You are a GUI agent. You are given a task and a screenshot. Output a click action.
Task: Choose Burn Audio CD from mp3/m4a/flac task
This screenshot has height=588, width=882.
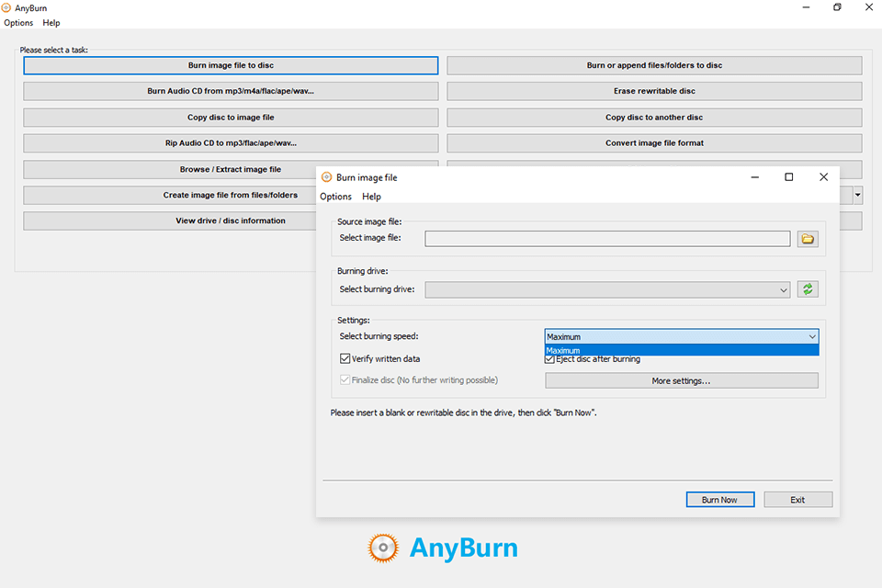tap(231, 92)
